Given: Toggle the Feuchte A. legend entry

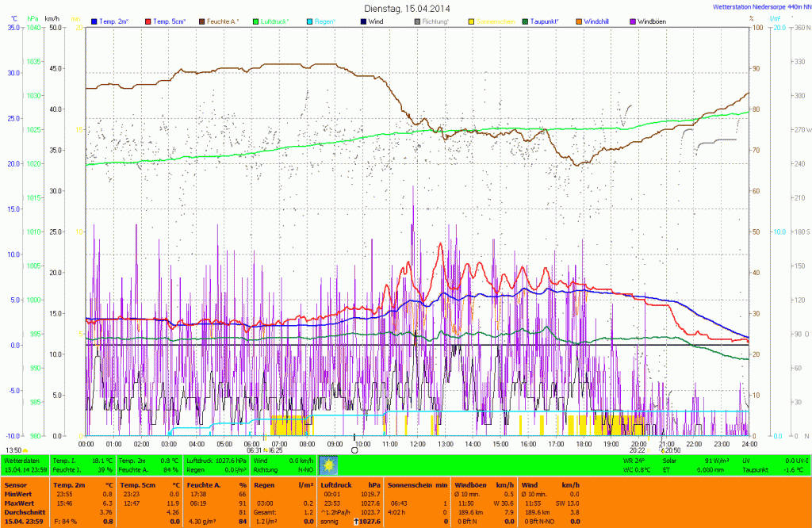Looking at the screenshot, I should (224, 21).
